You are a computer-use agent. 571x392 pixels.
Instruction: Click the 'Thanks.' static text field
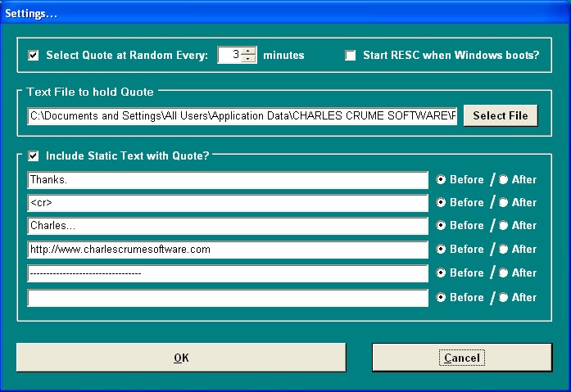click(x=227, y=180)
